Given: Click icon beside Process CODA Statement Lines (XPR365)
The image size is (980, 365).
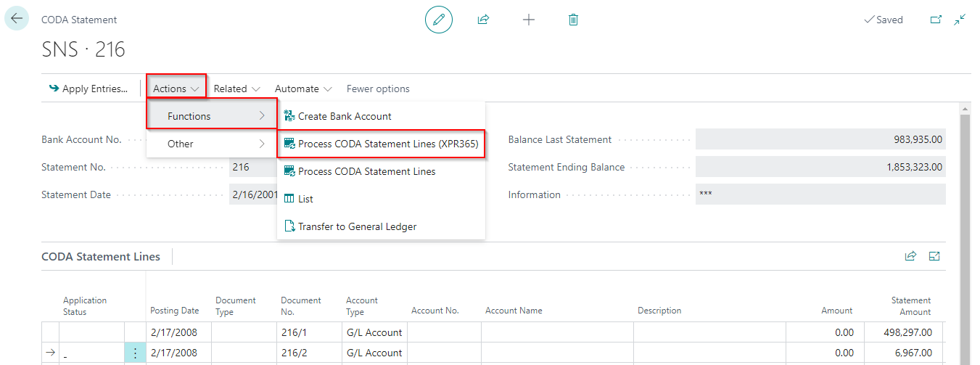Looking at the screenshot, I should coord(289,144).
